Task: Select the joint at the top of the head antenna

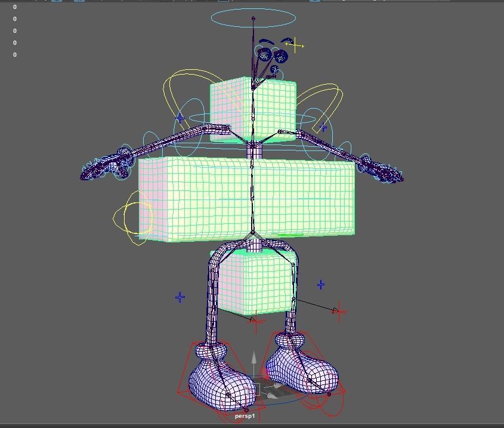Action: point(253,19)
